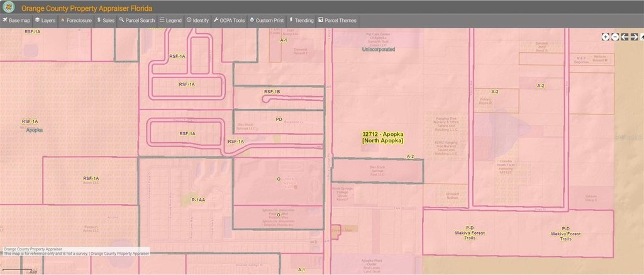Show the map Legend
This screenshot has height=275, width=644.
coord(170,20)
